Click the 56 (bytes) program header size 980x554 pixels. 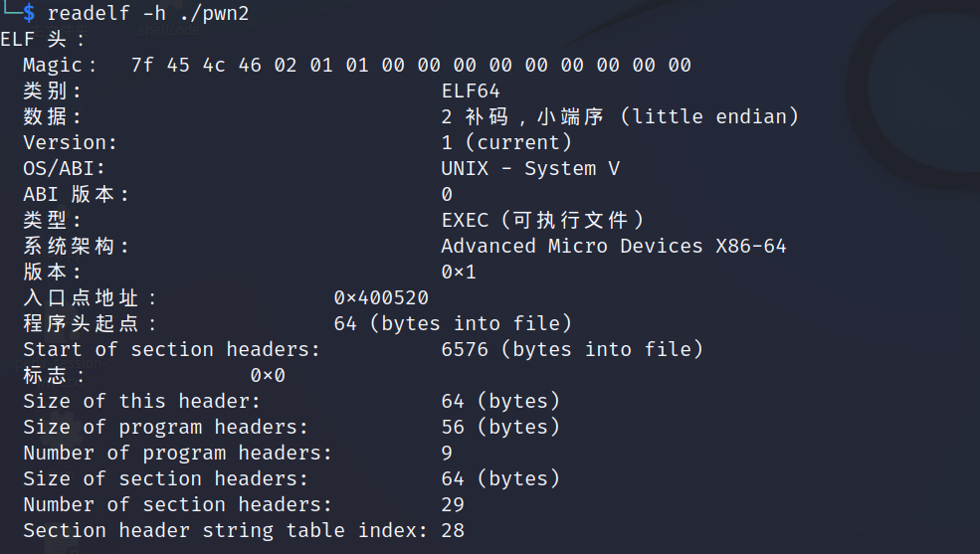[x=500, y=427]
